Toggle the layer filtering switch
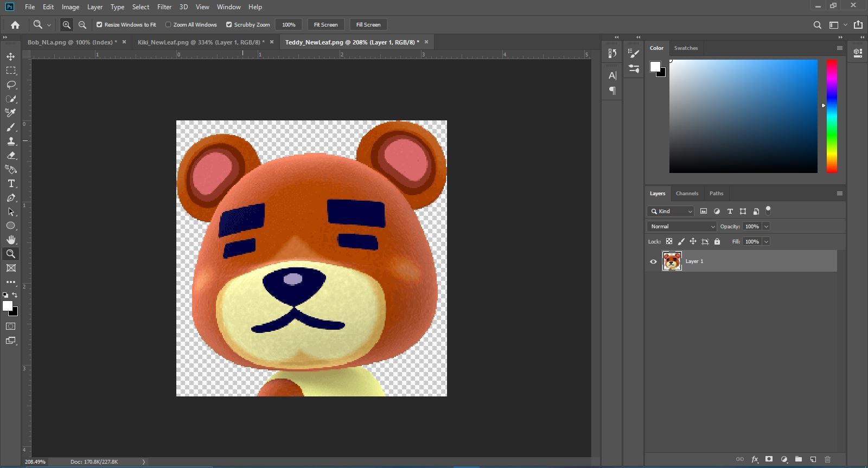 [x=768, y=210]
